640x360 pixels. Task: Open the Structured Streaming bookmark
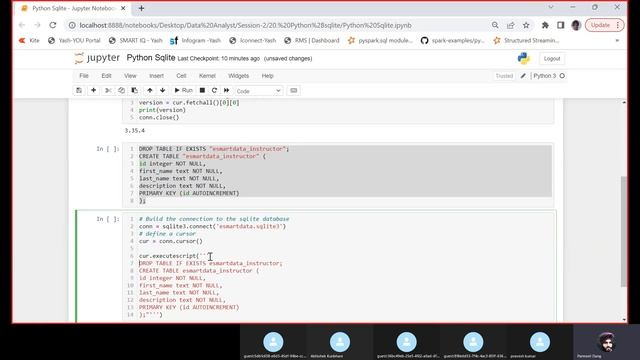pos(526,40)
